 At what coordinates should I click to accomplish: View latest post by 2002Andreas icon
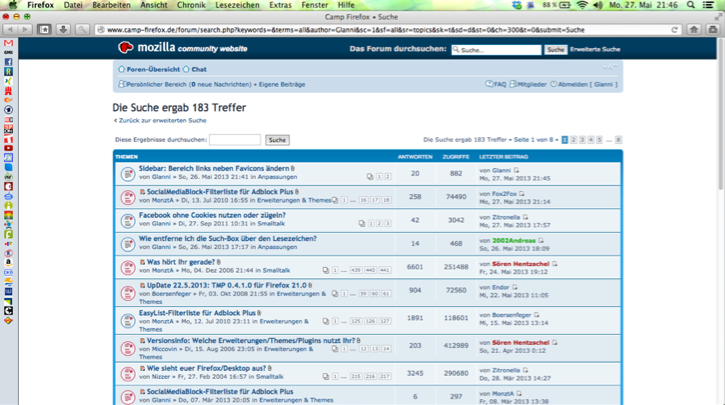pyautogui.click(x=541, y=240)
